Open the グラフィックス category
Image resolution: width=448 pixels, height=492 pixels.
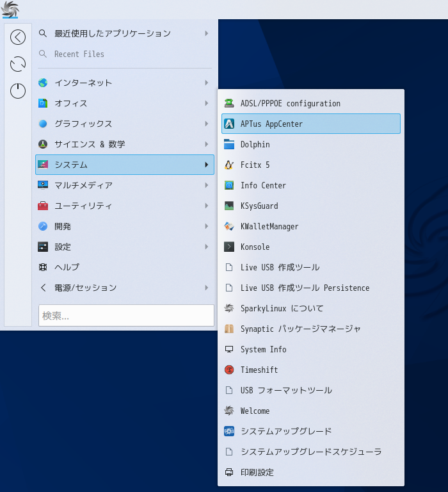[125, 124]
